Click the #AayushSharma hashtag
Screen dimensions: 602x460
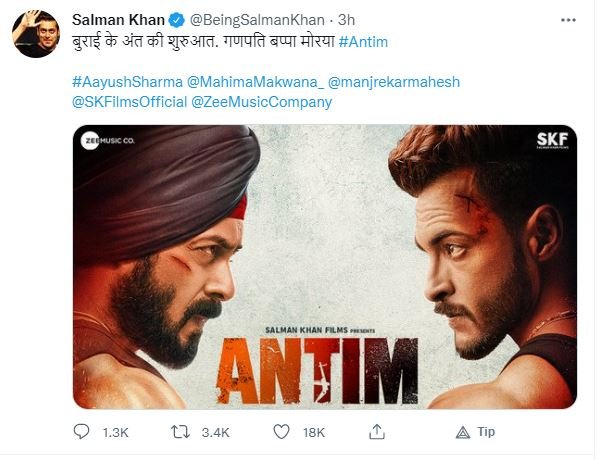(x=125, y=81)
